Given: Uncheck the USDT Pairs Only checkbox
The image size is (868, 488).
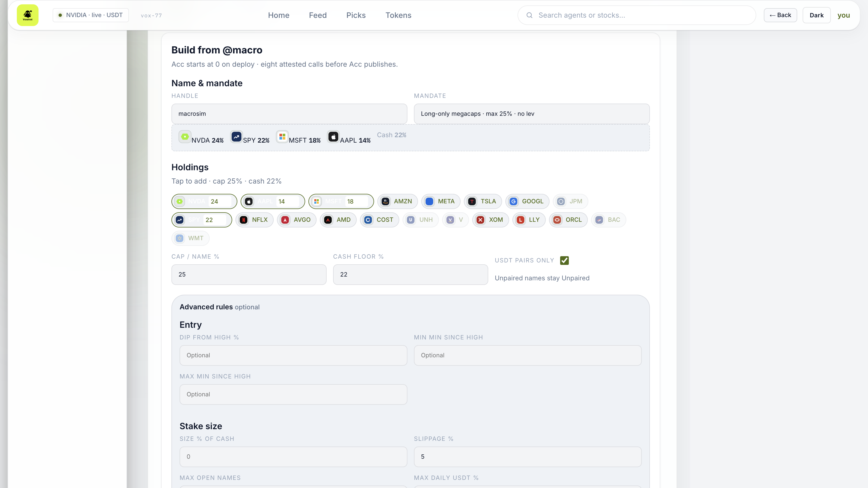Looking at the screenshot, I should tap(564, 260).
